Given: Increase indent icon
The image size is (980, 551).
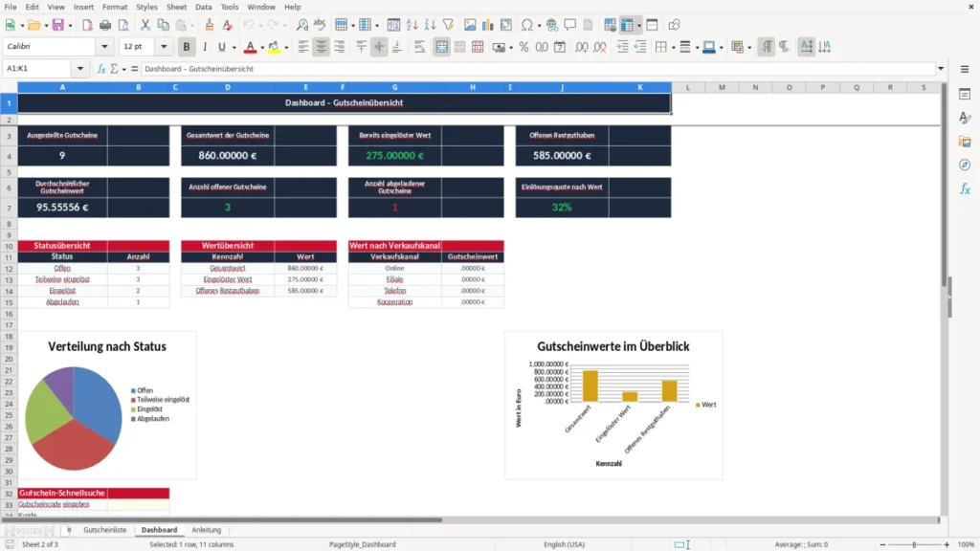Looking at the screenshot, I should click(x=622, y=47).
